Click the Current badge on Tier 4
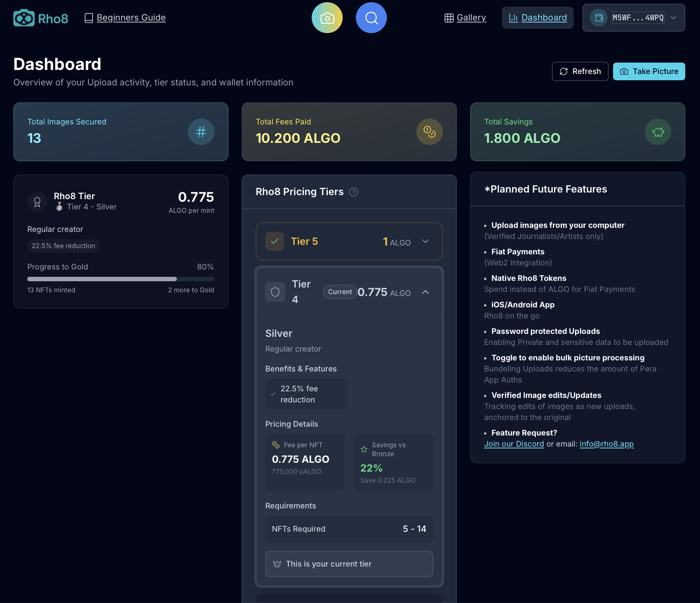700x603 pixels. pyautogui.click(x=340, y=292)
